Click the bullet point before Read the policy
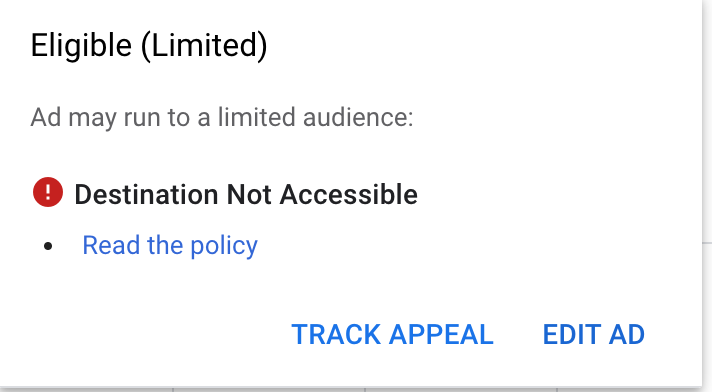The height and width of the screenshot is (392, 712). (48, 247)
